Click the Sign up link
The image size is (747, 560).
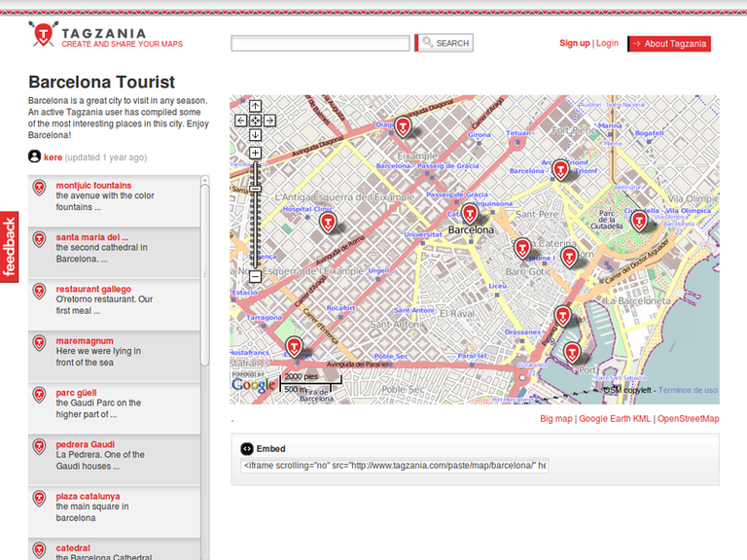tap(574, 44)
